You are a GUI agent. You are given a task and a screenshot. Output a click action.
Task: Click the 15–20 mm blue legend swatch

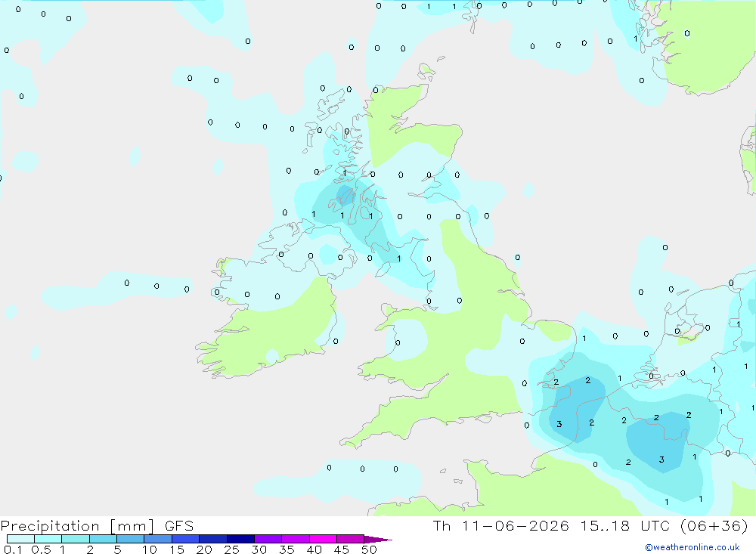tap(186, 539)
